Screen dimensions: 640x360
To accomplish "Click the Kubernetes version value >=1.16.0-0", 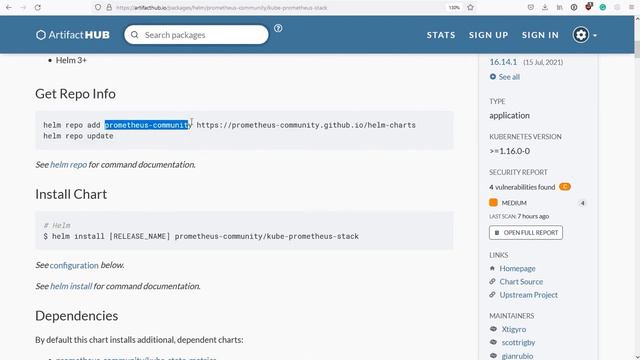I will point(509,151).
